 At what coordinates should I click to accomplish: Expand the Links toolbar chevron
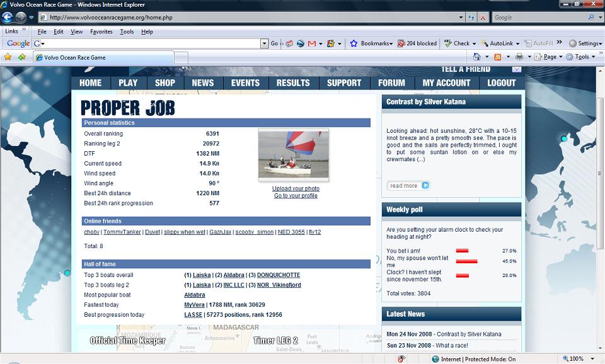pos(24,30)
